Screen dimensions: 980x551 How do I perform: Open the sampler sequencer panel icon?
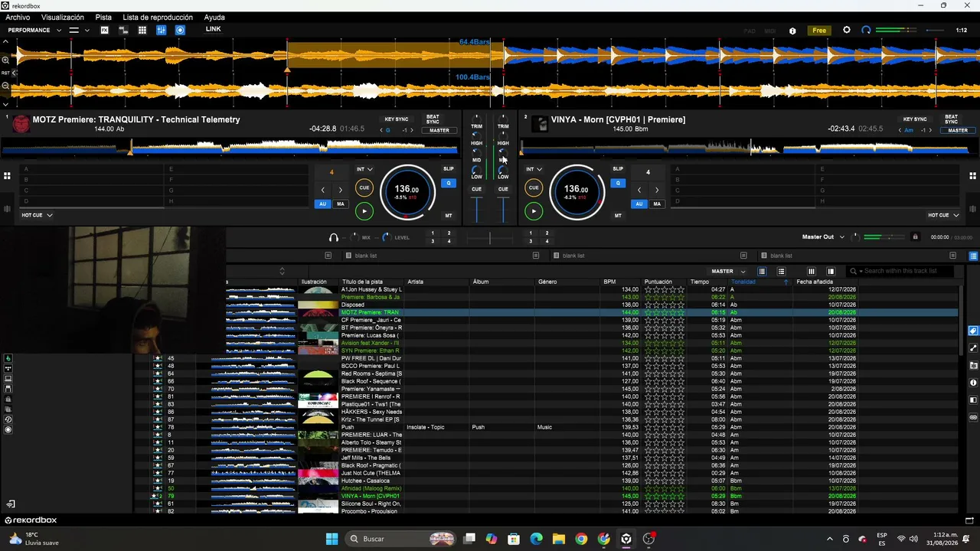pyautogui.click(x=123, y=30)
